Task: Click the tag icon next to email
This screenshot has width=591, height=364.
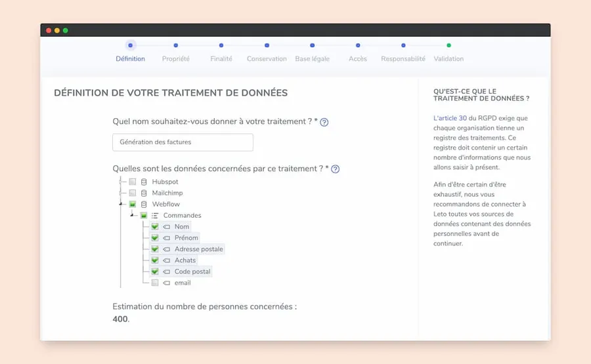Action: [166, 283]
